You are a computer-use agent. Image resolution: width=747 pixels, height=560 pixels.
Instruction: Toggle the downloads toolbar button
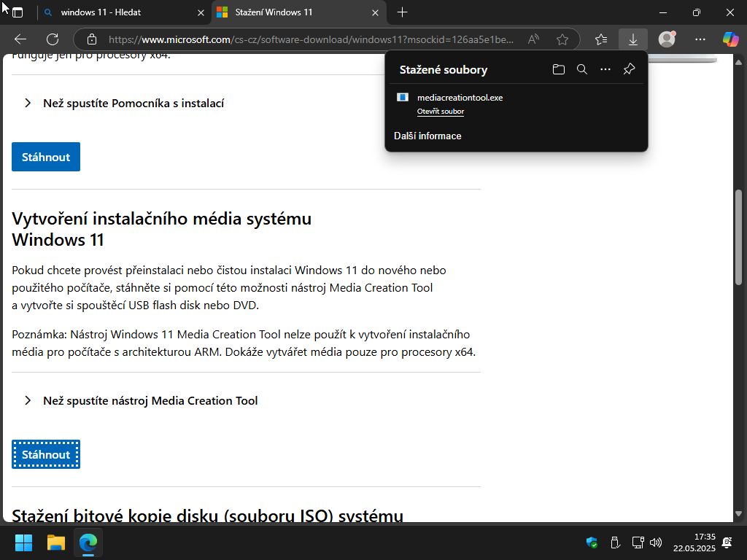tap(632, 39)
